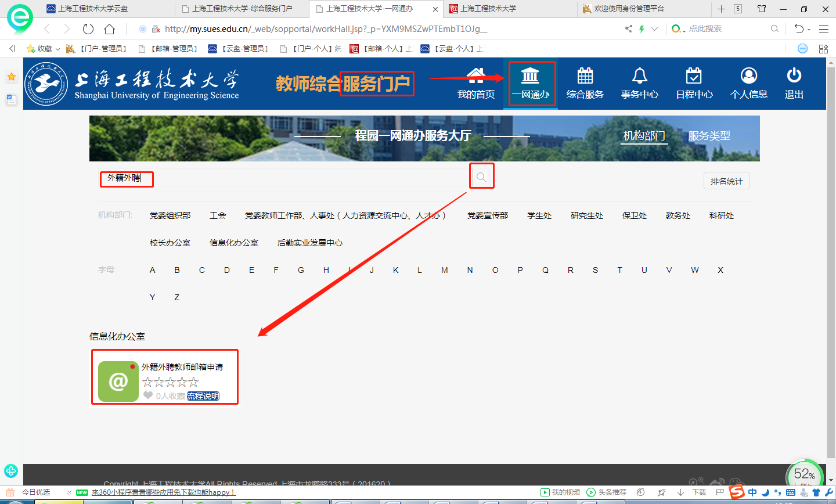
Task: Click 我的视频 in status bar
Action: coord(560,492)
